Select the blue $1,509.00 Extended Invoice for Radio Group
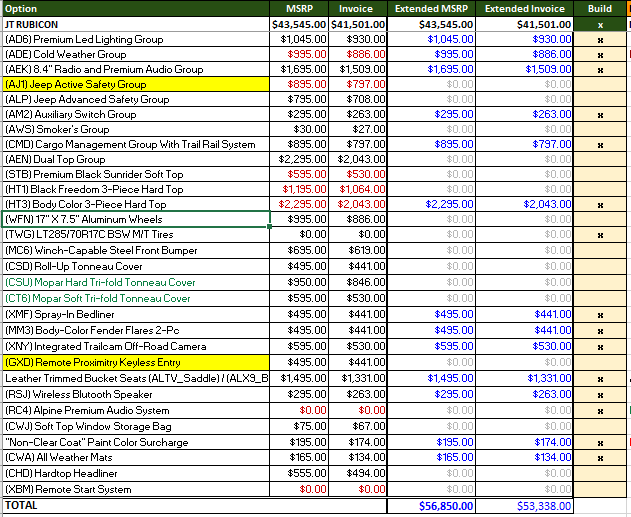 click(x=525, y=69)
